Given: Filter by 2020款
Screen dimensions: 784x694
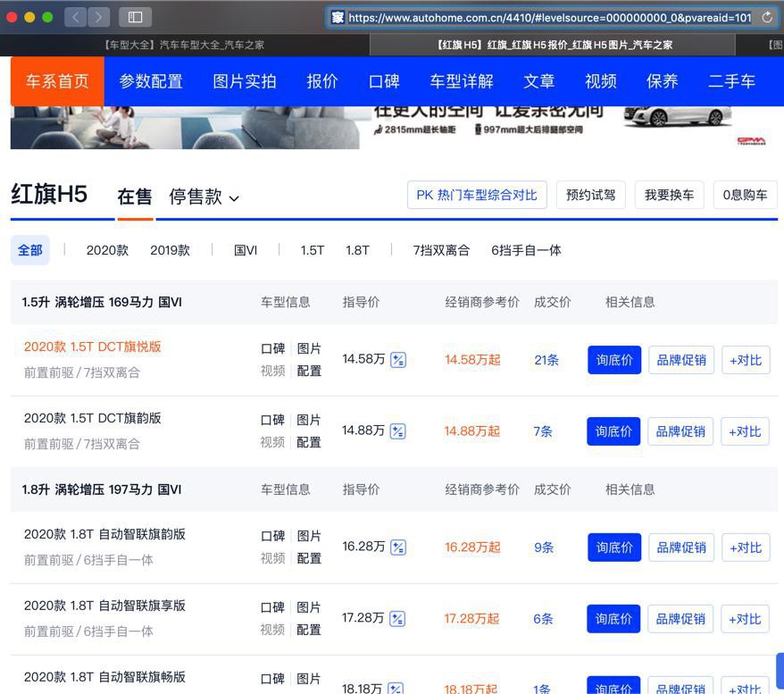Looking at the screenshot, I should click(x=107, y=250).
